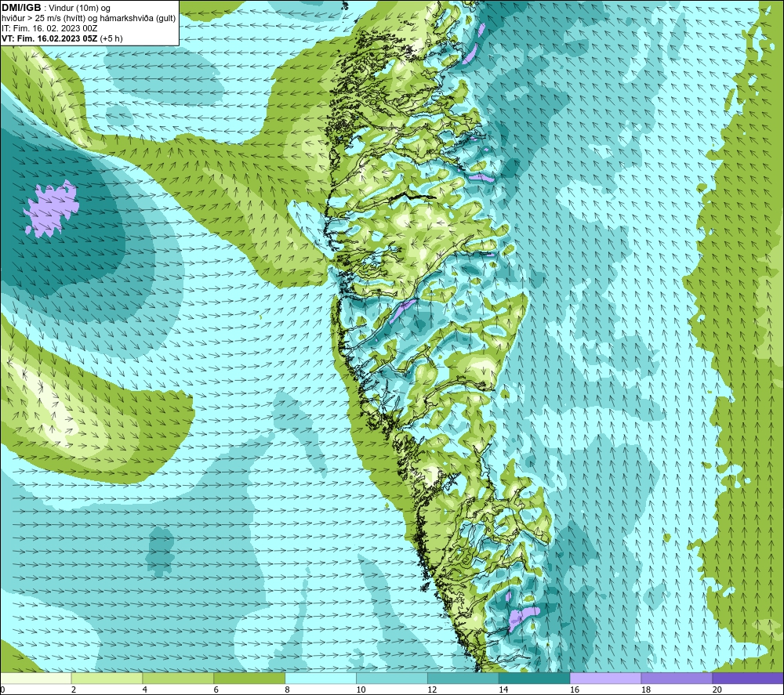
Task: Click the scale label '14'
Action: coord(503,690)
